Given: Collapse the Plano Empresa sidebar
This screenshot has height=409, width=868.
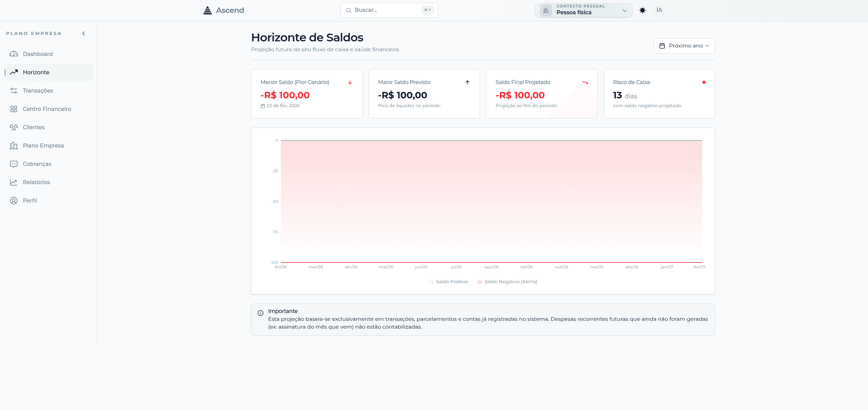Looking at the screenshot, I should (x=83, y=33).
